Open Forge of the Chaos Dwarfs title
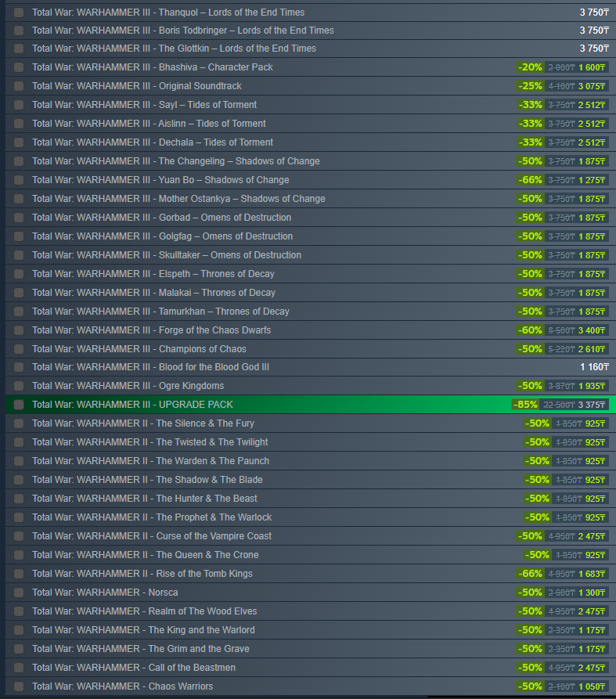616x699 pixels. coord(152,330)
